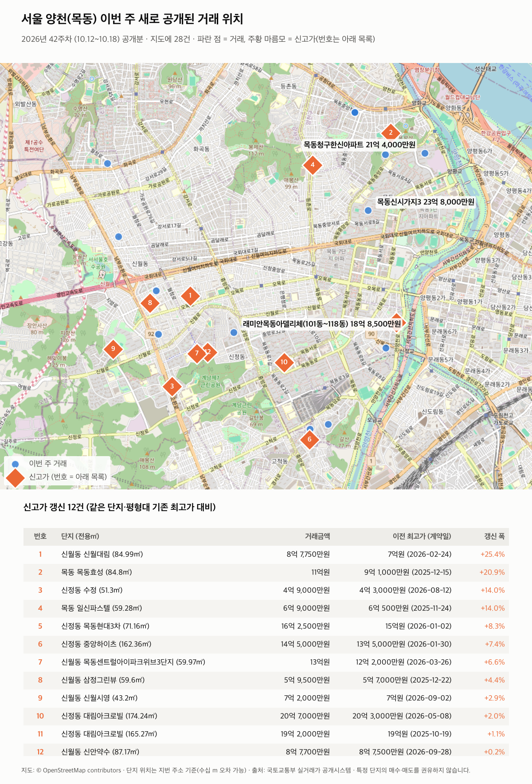
Task: Select diamond marker 4 near 봉제산
Action: coord(313,165)
